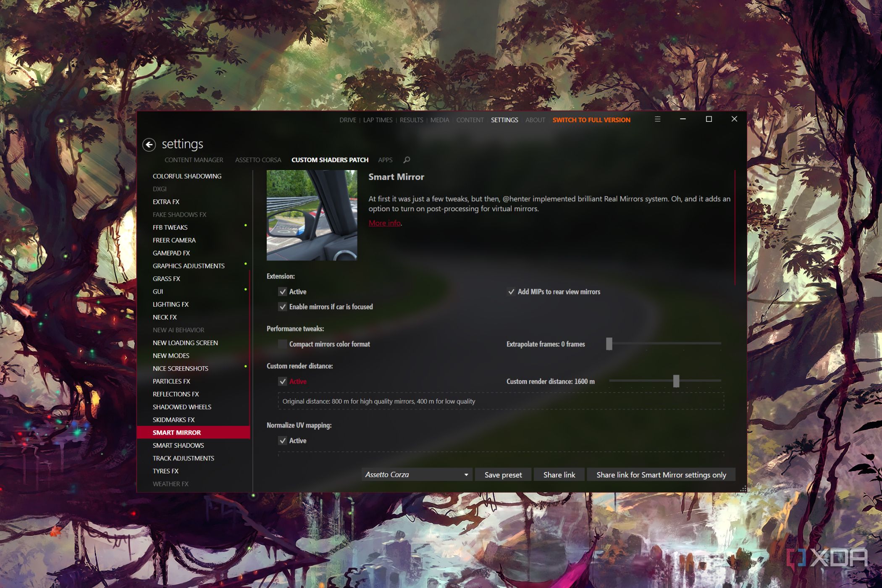Click the vertical scrollbar of settings pane
The image size is (882, 588).
point(735,227)
